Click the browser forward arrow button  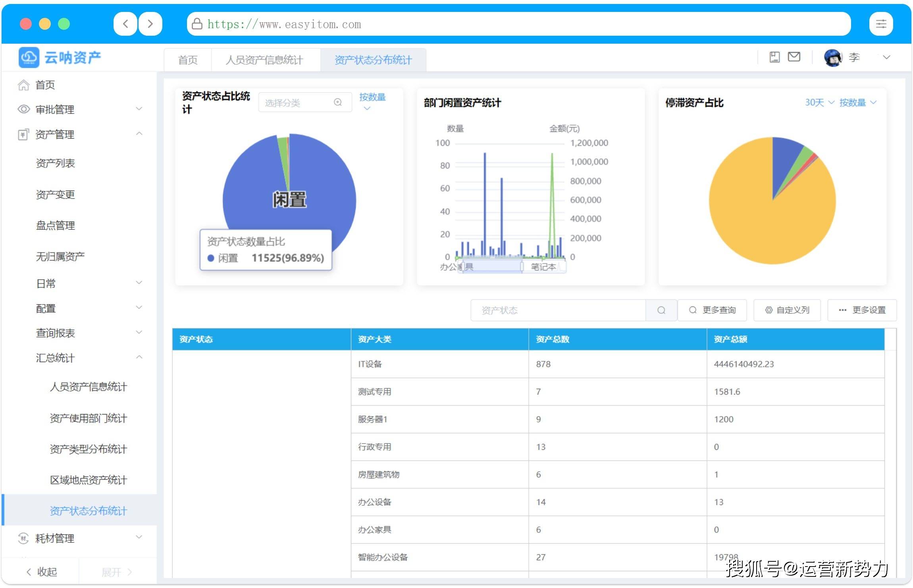(x=150, y=24)
